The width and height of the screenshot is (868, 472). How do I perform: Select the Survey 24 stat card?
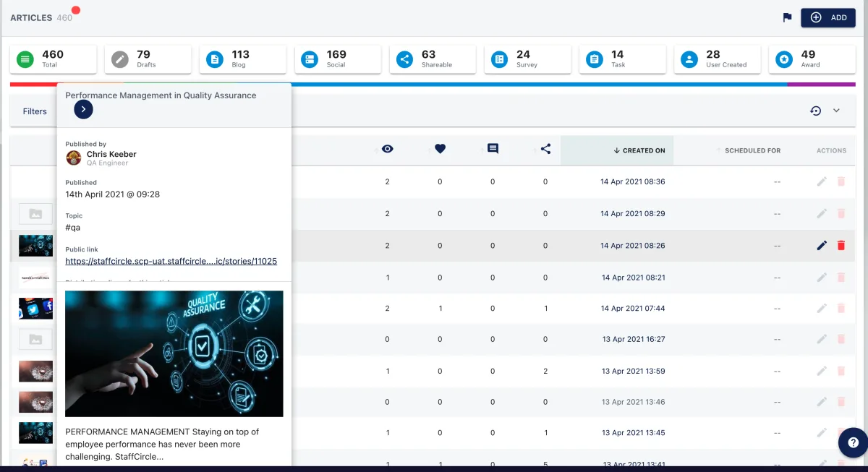[527, 59]
